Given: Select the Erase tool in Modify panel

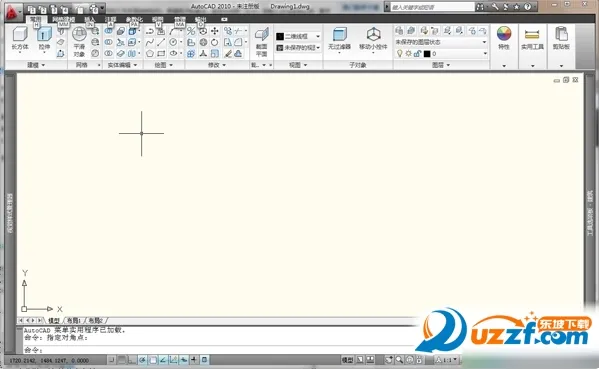Looking at the screenshot, I should tap(228, 53).
